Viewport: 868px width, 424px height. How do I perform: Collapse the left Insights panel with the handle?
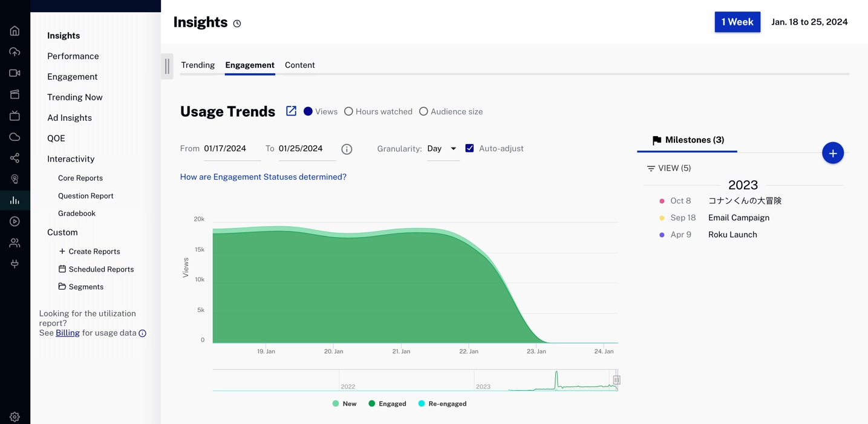[167, 67]
